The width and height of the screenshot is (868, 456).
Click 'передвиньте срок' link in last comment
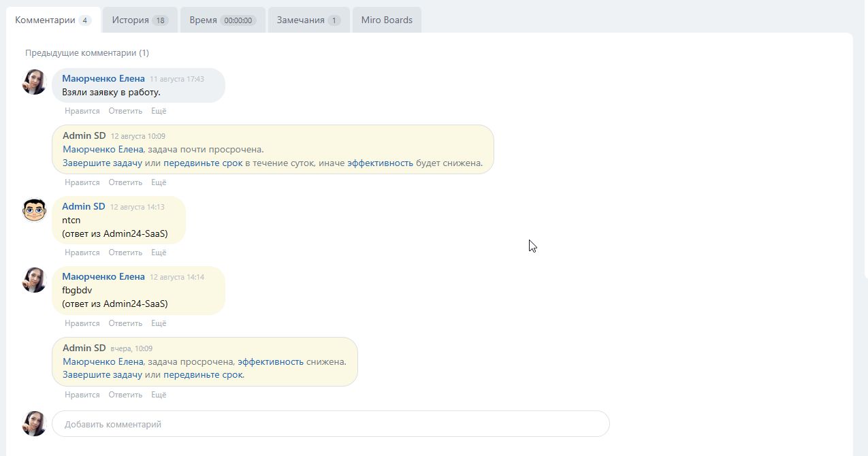pyautogui.click(x=203, y=375)
